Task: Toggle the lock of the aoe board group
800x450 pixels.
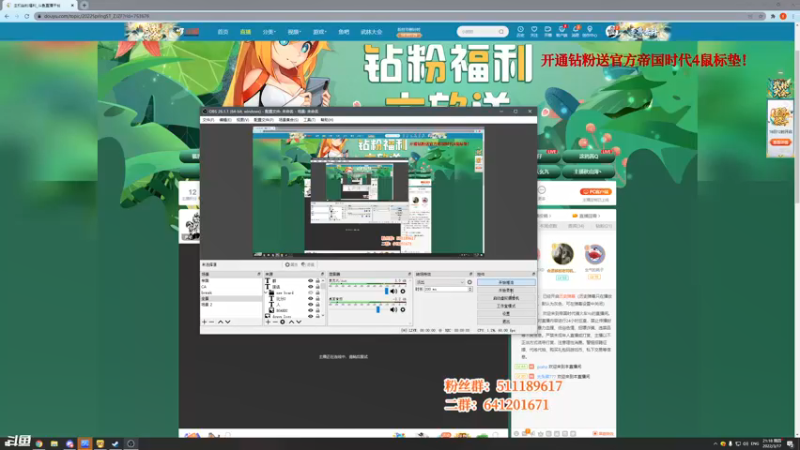Action: (x=317, y=293)
